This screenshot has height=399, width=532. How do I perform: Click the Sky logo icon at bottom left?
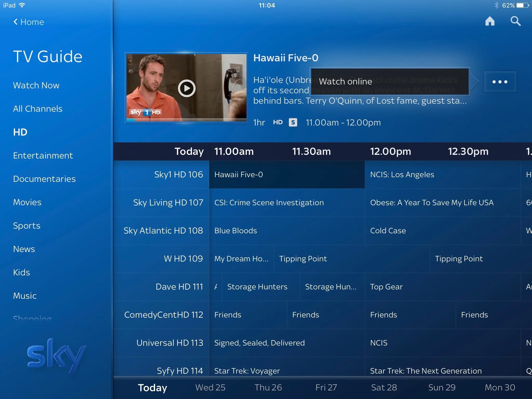coord(57,365)
